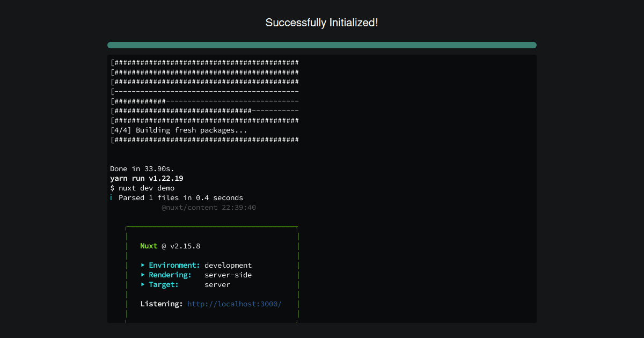This screenshot has width=644, height=338.
Task: Click the @nuxt/content timestamp badge
Action: click(x=209, y=207)
